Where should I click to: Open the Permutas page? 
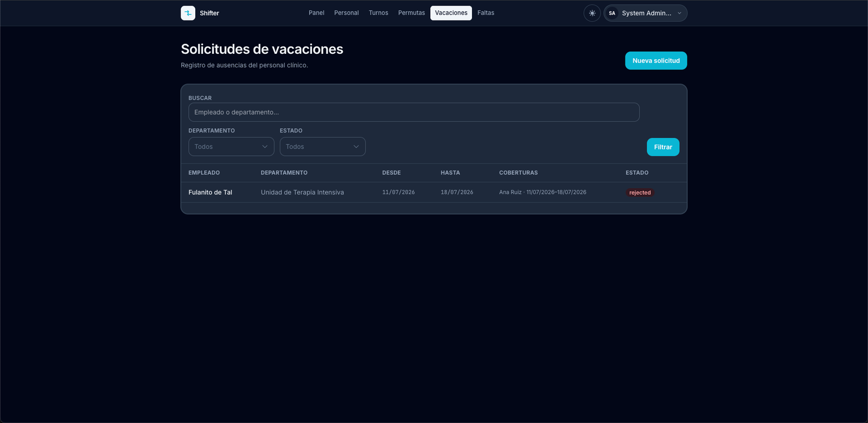pyautogui.click(x=411, y=13)
